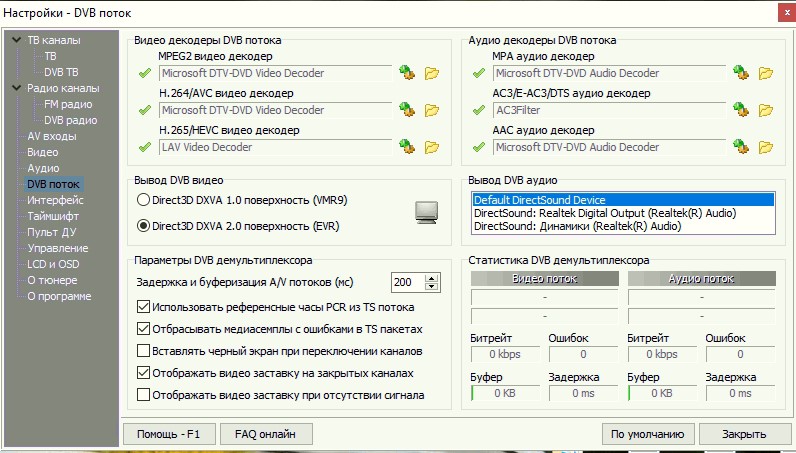Screen dimensions: 796x453
Task: Open the folder icon for MPEG2 video decoder
Action: 432,72
